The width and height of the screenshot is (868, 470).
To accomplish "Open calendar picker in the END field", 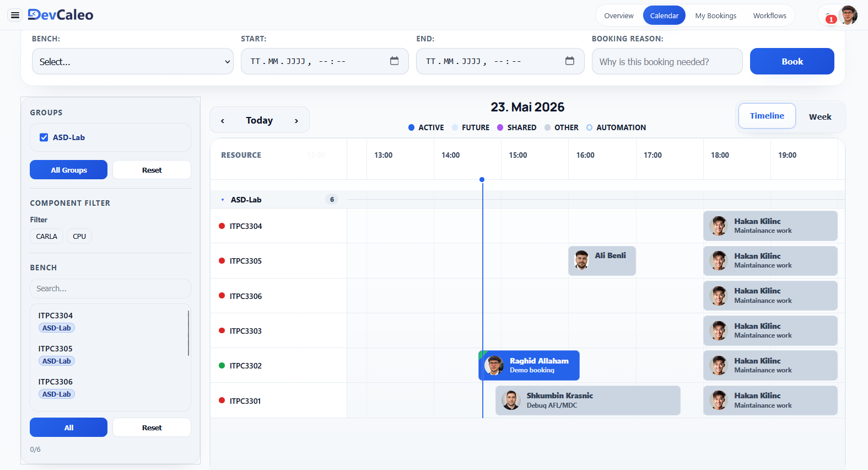I will click(569, 61).
